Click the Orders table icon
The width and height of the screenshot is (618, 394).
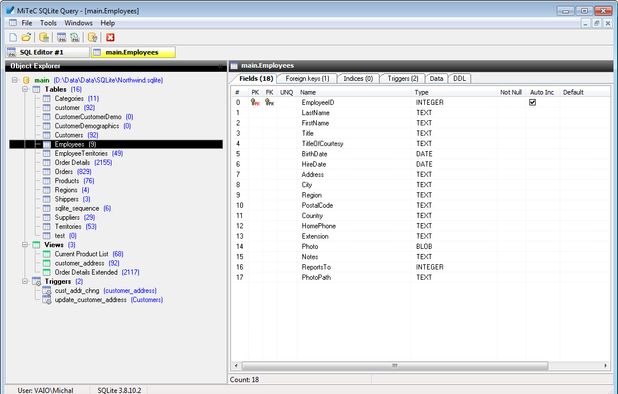[47, 172]
